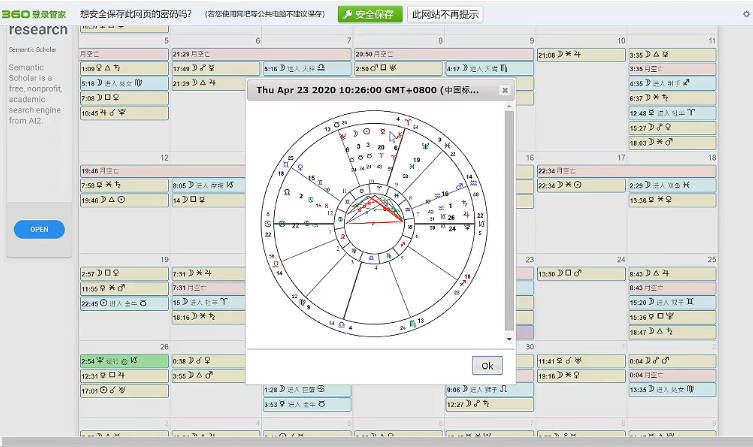The height and width of the screenshot is (447, 753).
Task: Open the 11:41 event on day 1
Action: [579, 361]
